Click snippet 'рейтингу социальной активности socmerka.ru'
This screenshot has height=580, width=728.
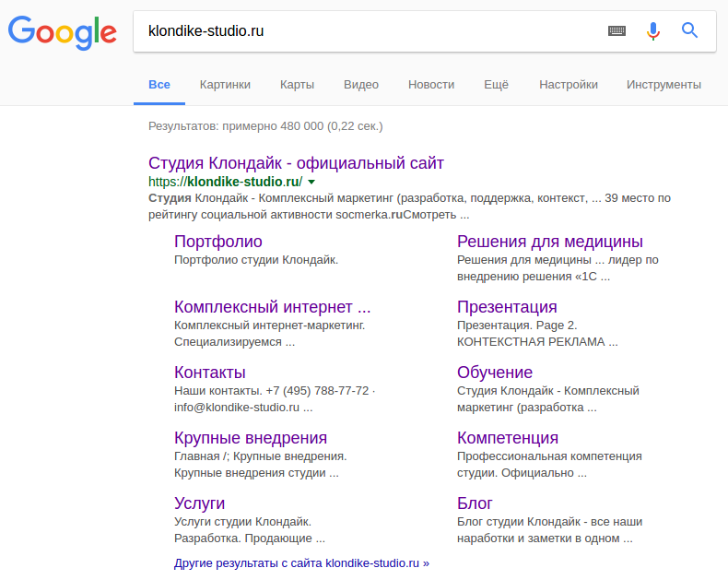point(276,215)
